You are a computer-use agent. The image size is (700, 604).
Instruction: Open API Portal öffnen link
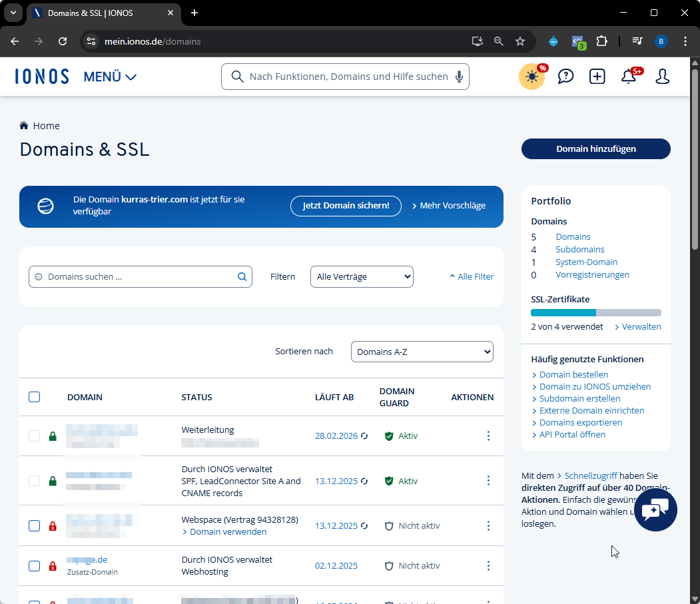[569, 435]
